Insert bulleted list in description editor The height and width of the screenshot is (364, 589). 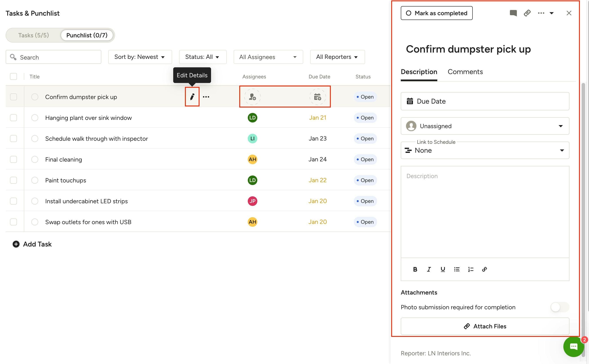pyautogui.click(x=457, y=269)
